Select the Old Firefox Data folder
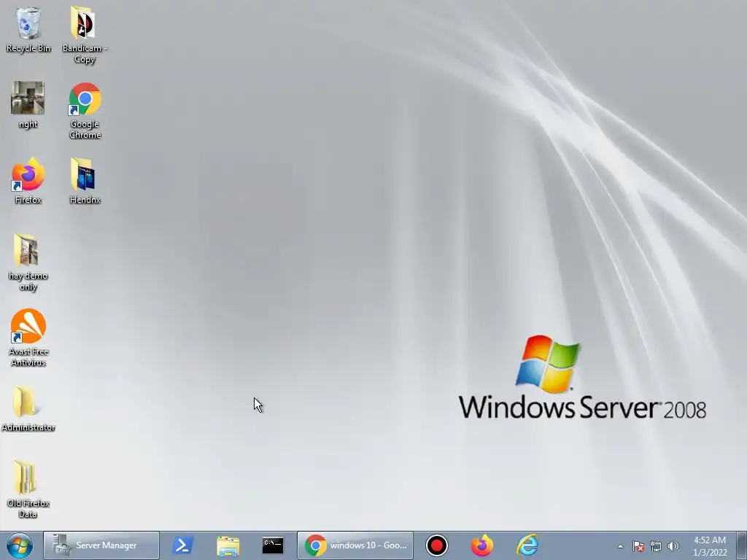 pyautogui.click(x=28, y=489)
